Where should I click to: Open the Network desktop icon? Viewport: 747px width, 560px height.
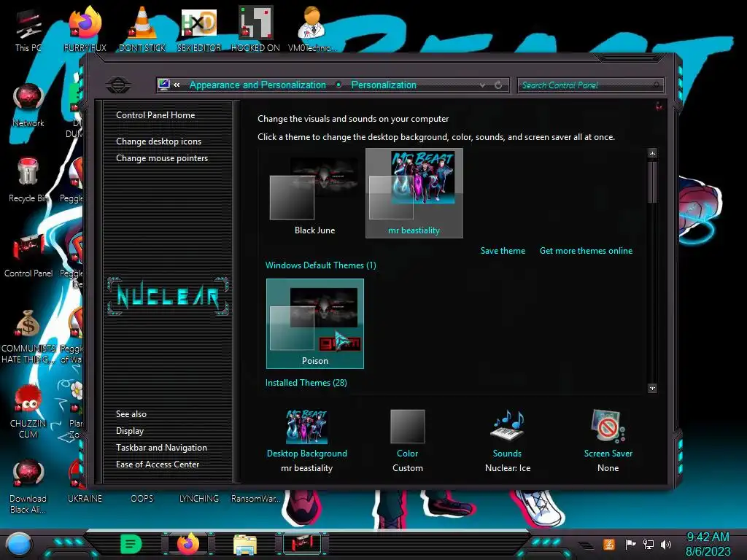coord(28,105)
